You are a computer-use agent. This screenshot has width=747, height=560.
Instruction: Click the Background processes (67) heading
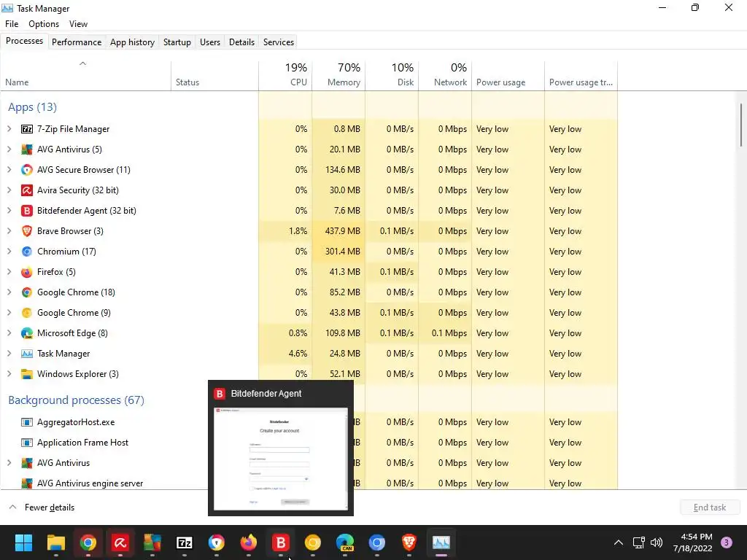tap(76, 400)
